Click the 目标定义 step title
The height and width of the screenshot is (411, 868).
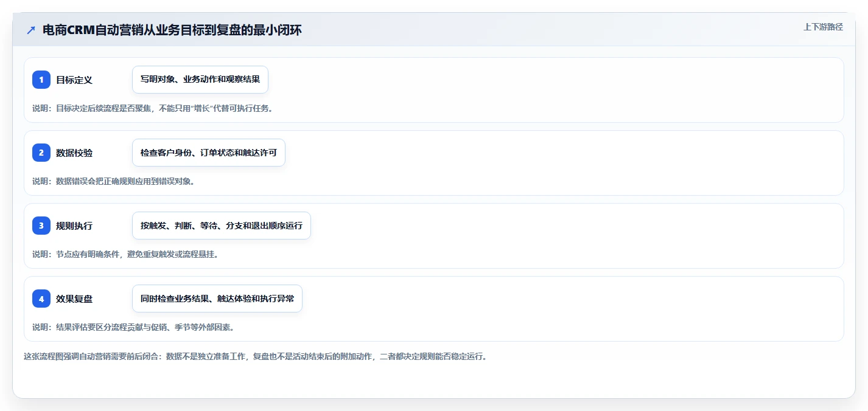74,80
